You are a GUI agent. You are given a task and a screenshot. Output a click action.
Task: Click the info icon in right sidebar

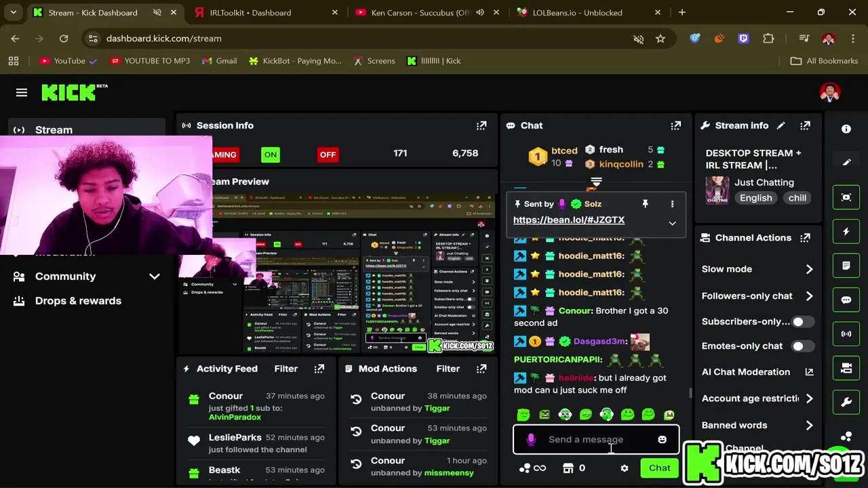click(846, 129)
